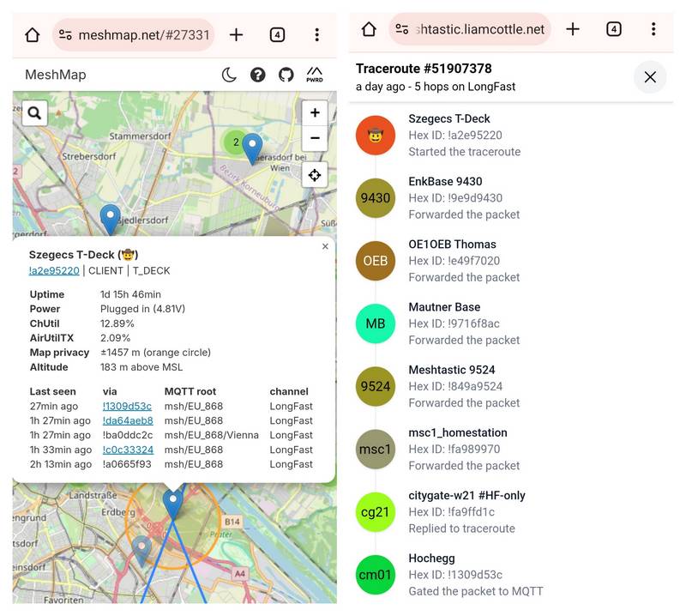Close the Traceroute panel

(650, 77)
